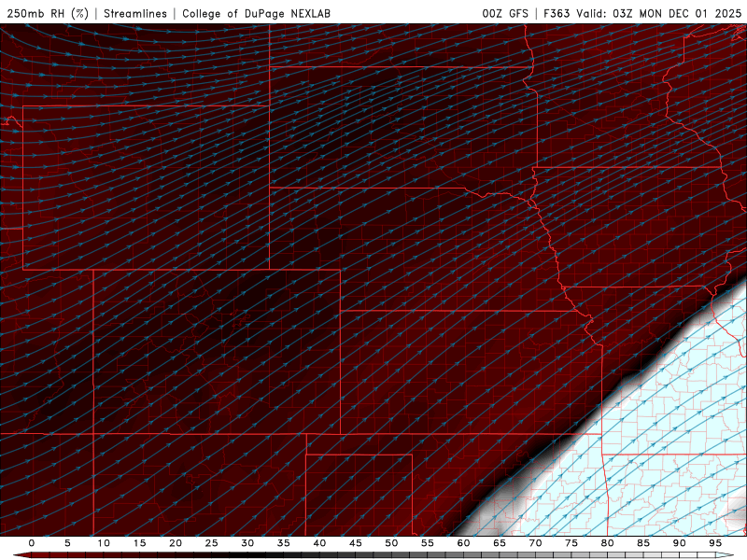Click the '00Z GFS' model run label

(505, 14)
